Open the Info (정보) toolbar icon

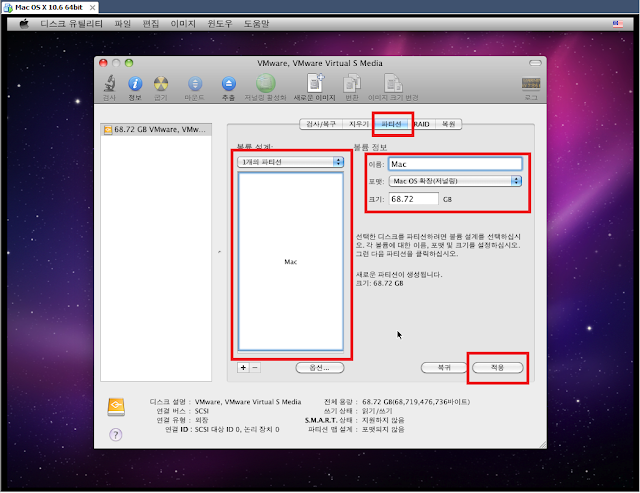[135, 84]
